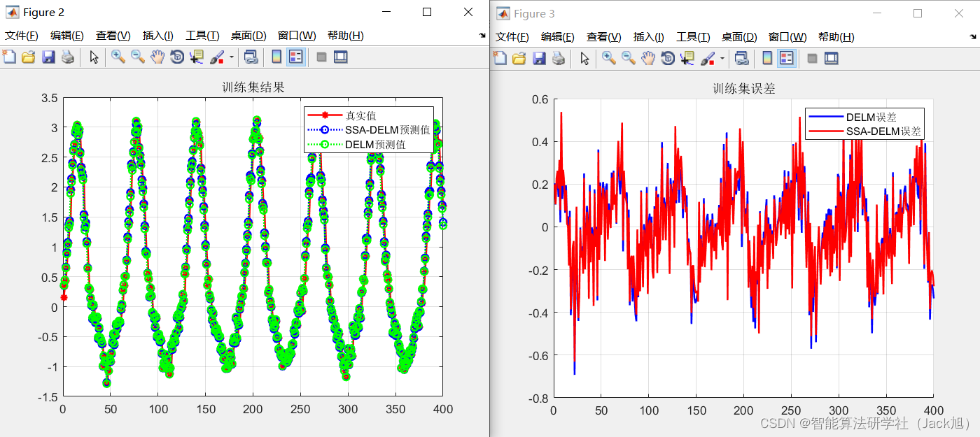Choose Data Cursor tool in Figure 3

(x=687, y=58)
